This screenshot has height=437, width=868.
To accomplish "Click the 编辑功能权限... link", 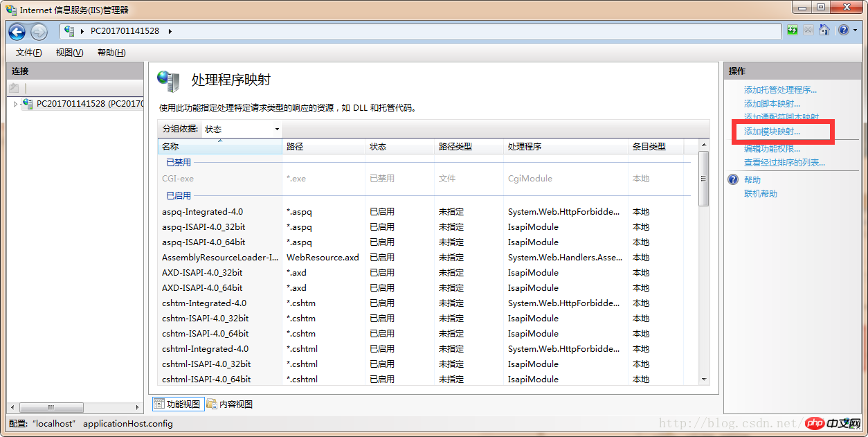I will (772, 149).
